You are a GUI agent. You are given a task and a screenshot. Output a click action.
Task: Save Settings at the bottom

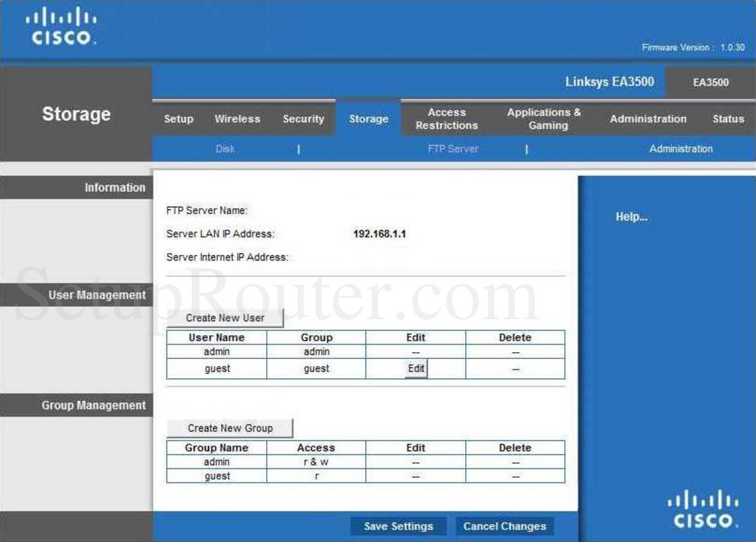(398, 526)
